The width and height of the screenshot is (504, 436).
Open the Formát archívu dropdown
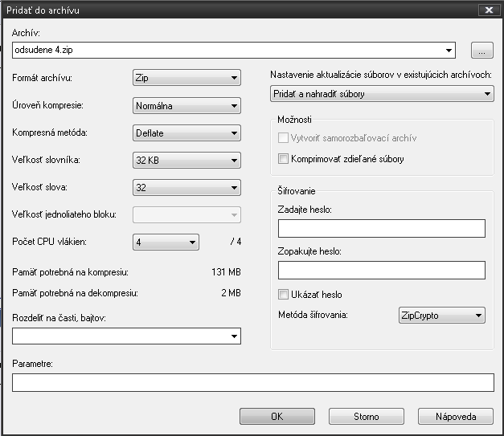point(186,78)
